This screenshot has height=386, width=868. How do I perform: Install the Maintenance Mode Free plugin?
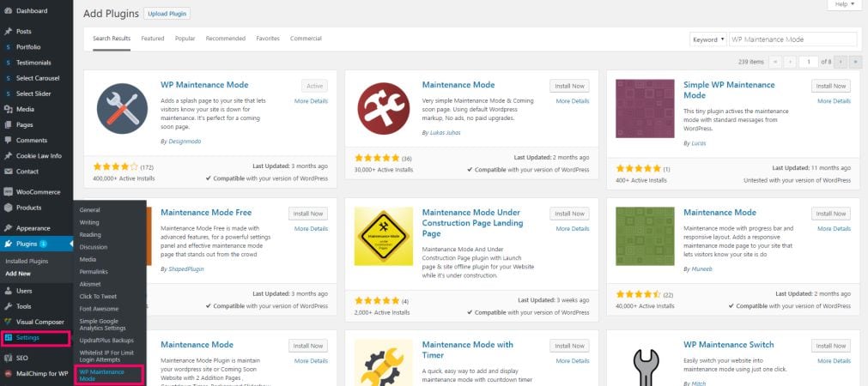click(307, 214)
